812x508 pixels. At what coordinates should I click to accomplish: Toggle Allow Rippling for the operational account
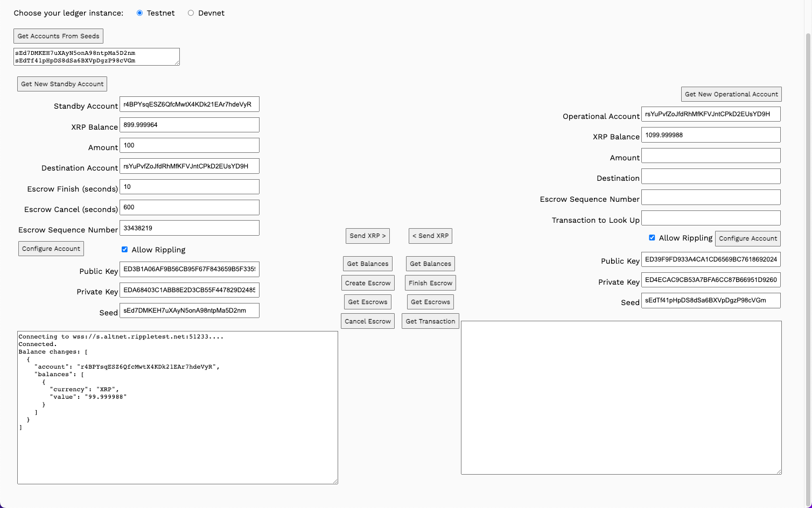click(x=652, y=238)
